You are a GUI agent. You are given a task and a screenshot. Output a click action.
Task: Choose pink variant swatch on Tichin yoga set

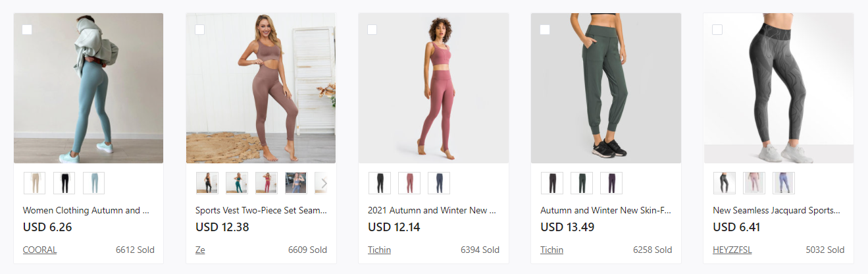(x=409, y=183)
